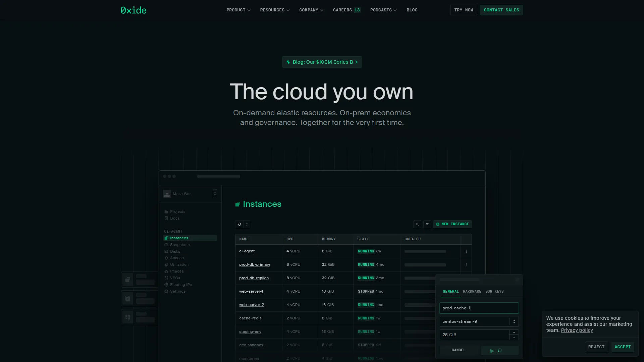This screenshot has width=644, height=362.
Task: Click the lightning bolt blog banner icon
Action: [x=288, y=62]
